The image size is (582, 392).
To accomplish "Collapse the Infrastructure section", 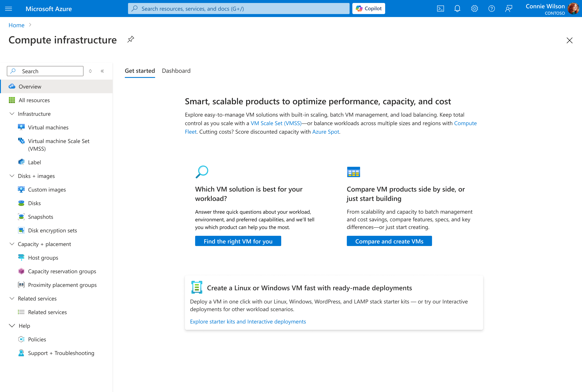I will [12, 114].
